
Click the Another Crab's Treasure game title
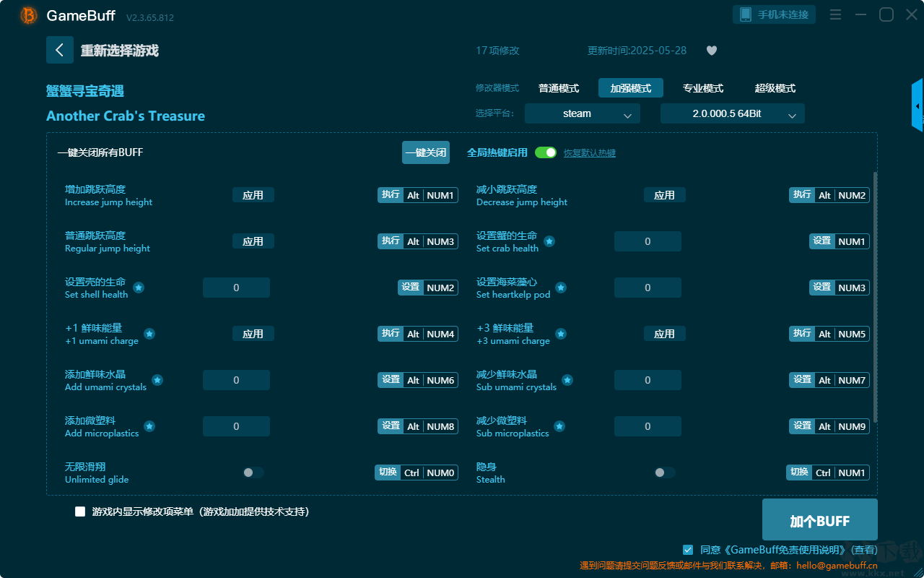click(x=126, y=116)
